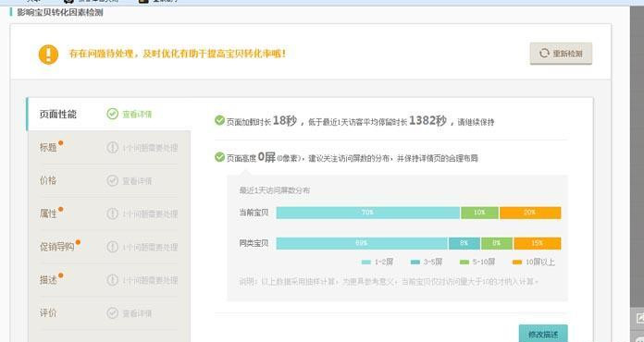This screenshot has height=342, width=644.
Task: Click the orange warning exclamation icon
Action: click(x=48, y=55)
